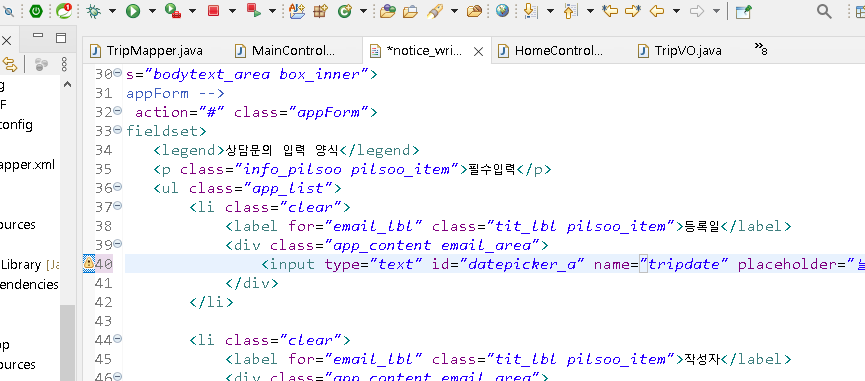Click the New AspectJ/Java project icon
The width and height of the screenshot is (865, 381).
297,10
